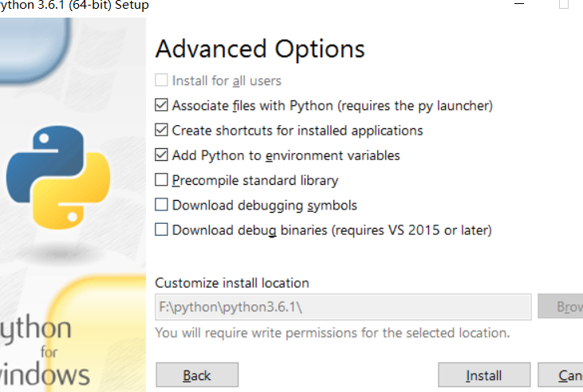Enable Precompile standard library option
Screen dimensions: 583x392
[x=162, y=180]
